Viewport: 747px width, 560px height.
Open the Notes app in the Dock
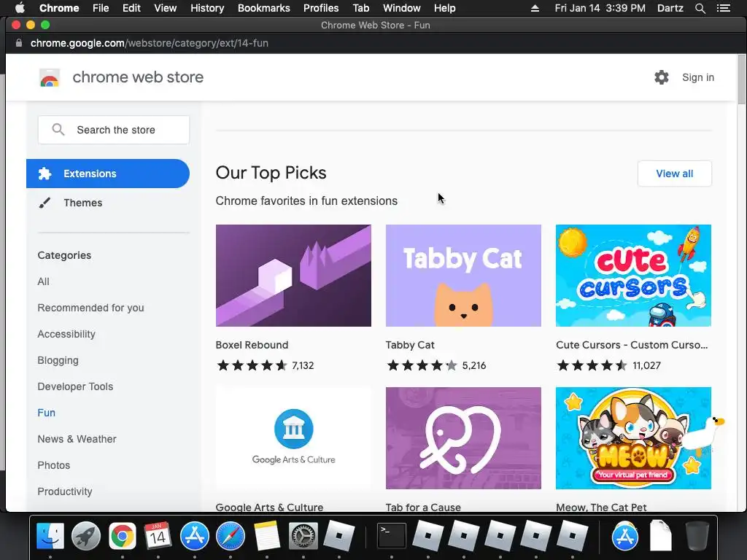[267, 536]
